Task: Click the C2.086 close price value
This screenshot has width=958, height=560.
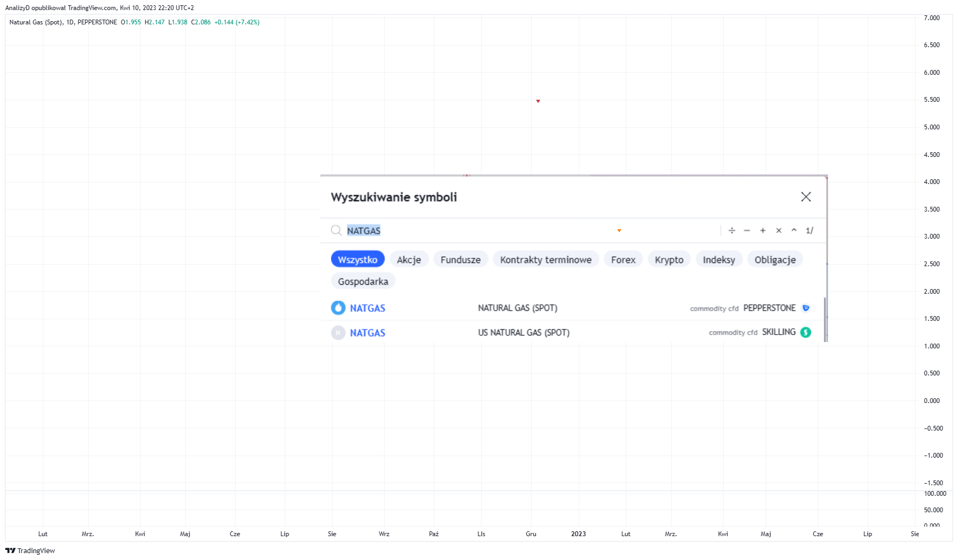Action: pyautogui.click(x=201, y=22)
